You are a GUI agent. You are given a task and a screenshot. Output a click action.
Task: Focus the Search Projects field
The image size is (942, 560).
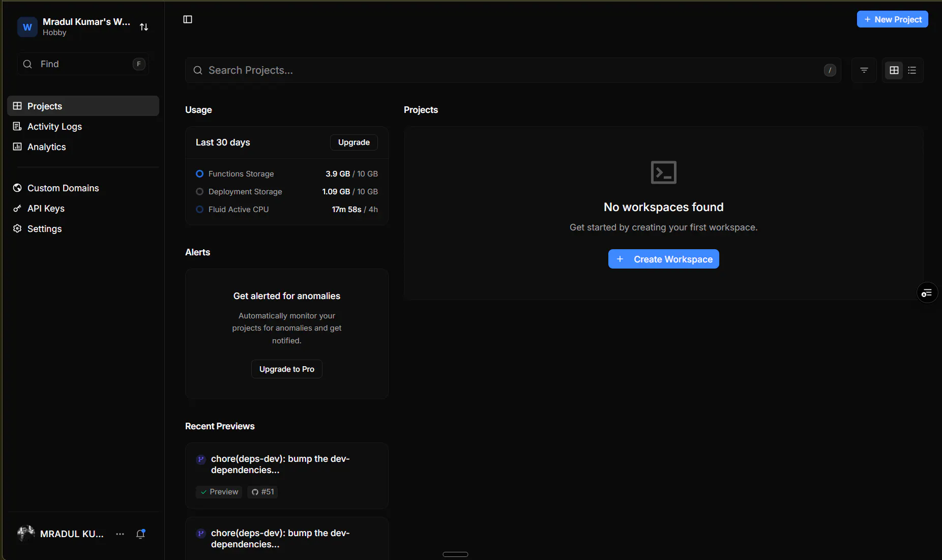coord(513,70)
